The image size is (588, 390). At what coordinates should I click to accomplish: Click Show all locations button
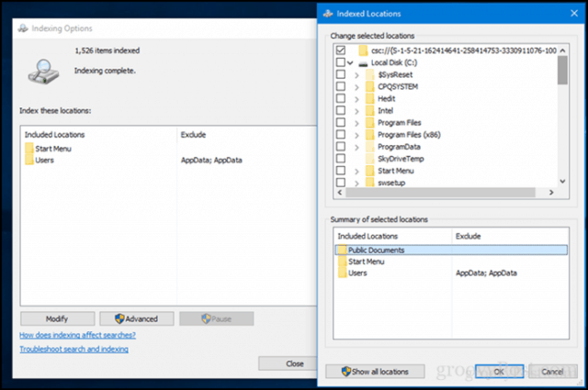pyautogui.click(x=375, y=372)
